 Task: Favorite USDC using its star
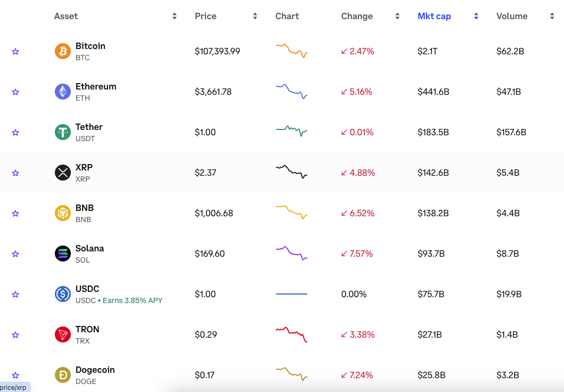point(15,295)
